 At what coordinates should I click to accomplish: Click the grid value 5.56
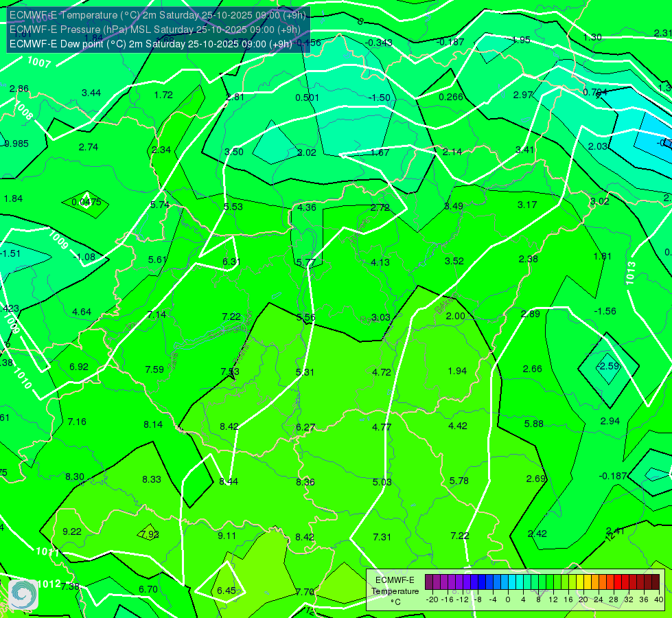coord(306,317)
